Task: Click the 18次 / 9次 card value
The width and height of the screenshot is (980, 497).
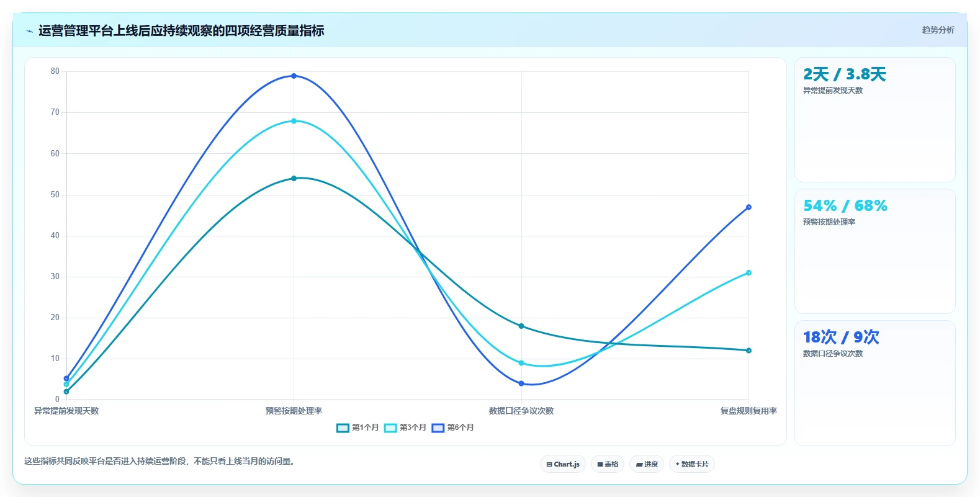Action: point(841,337)
